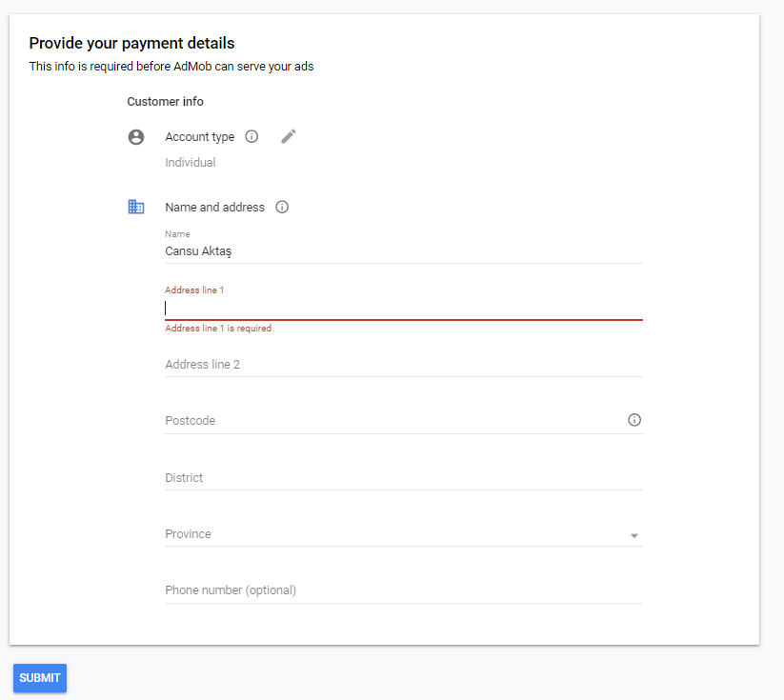Focus the District text field

pyautogui.click(x=404, y=477)
